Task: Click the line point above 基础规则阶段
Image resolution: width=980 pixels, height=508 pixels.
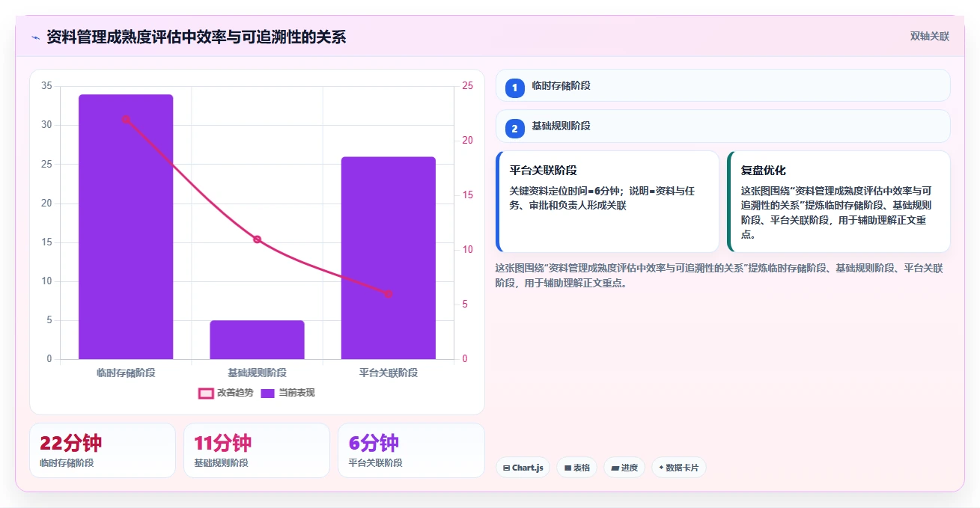Action: 257,239
